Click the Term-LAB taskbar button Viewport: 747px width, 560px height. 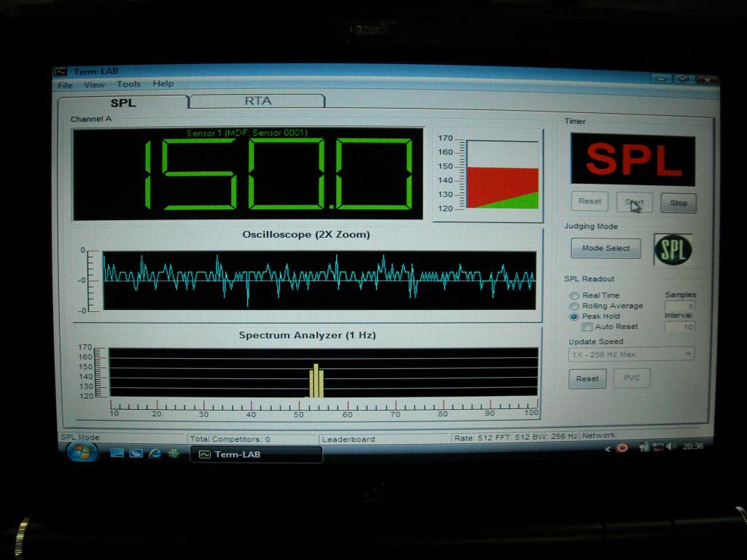[x=256, y=454]
